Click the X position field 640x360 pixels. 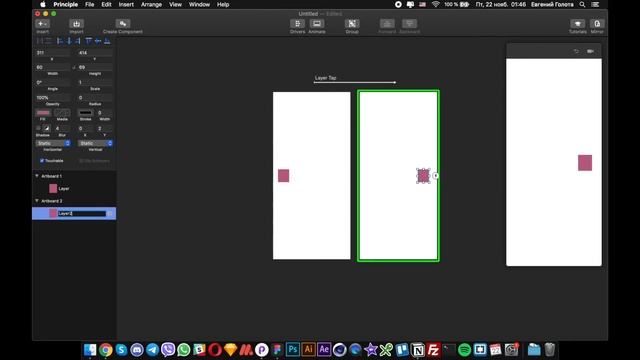(x=53, y=53)
